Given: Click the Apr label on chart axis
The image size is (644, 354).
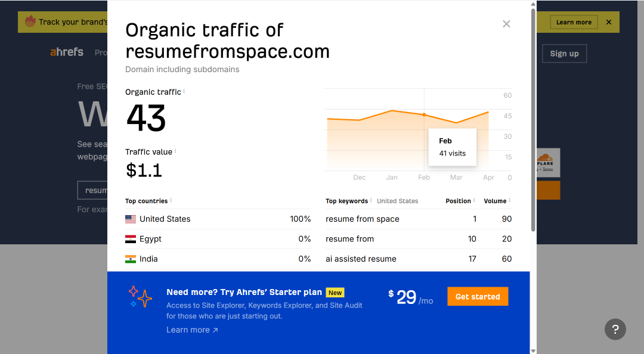Looking at the screenshot, I should point(489,178).
